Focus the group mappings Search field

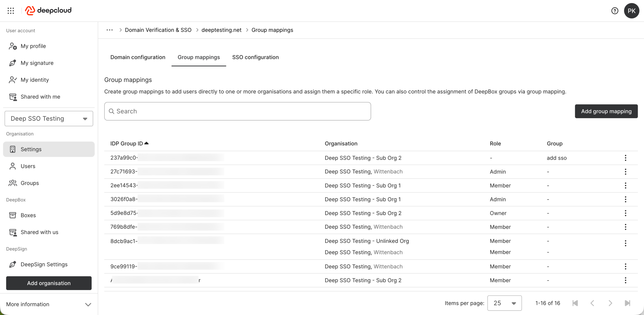[237, 111]
